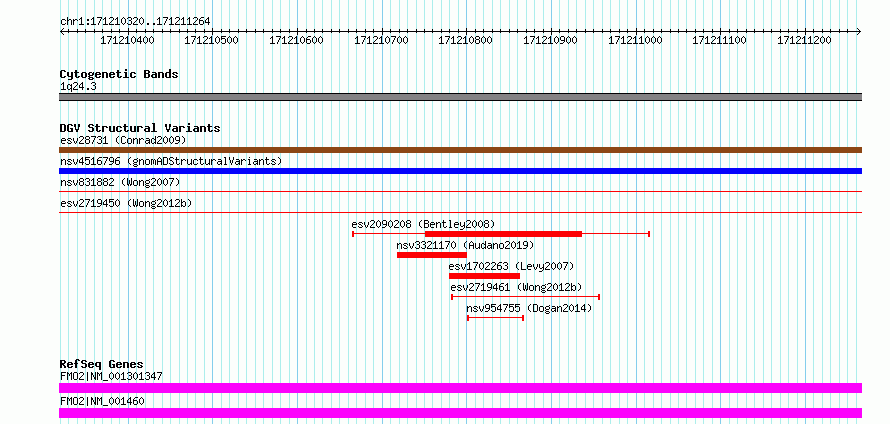Click ruler position 171210400
Image resolution: width=890 pixels, height=424 pixels.
pos(127,40)
